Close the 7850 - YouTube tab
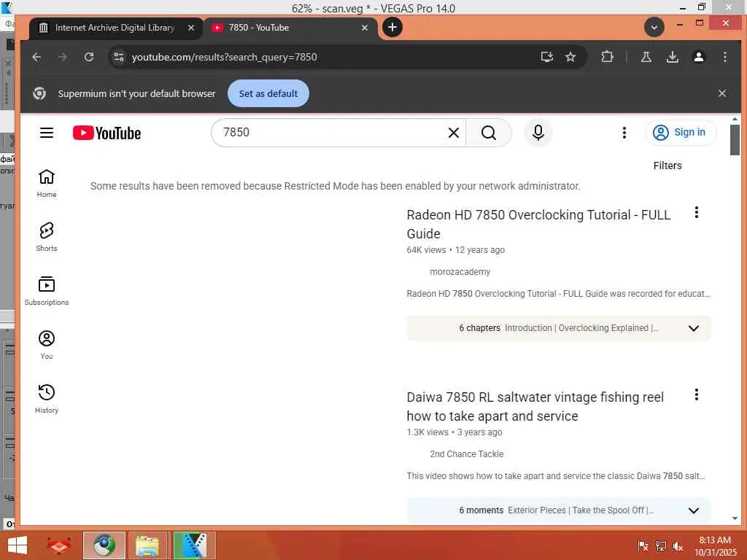Screen dimensions: 747x560 click(365, 28)
